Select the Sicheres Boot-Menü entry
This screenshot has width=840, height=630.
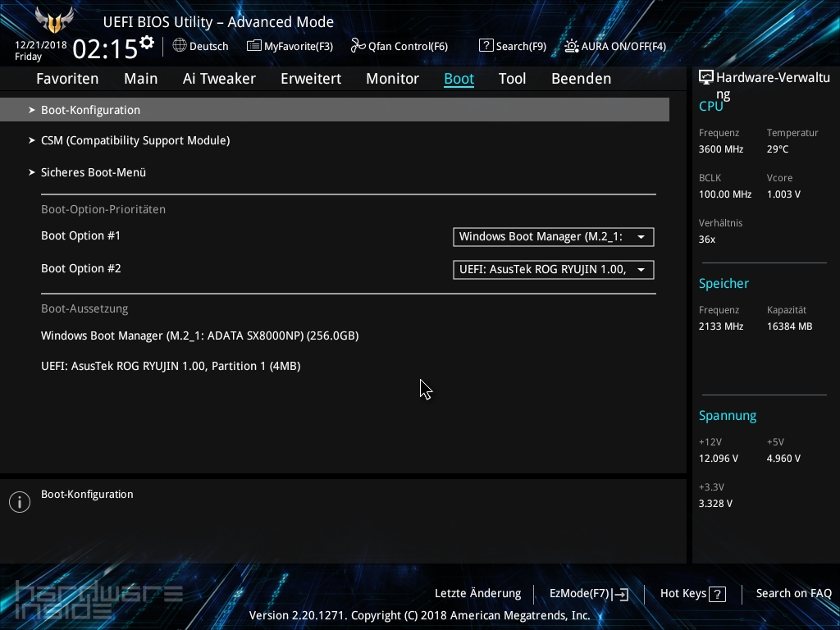pos(94,171)
